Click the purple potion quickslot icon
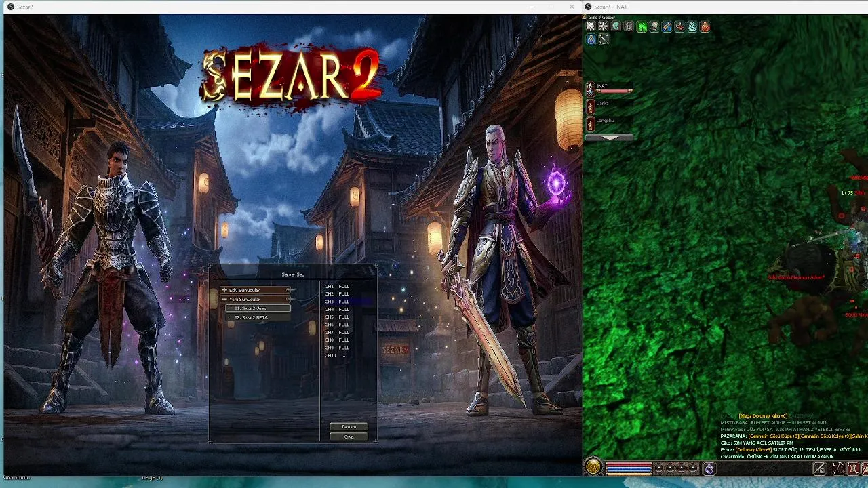This screenshot has width=868, height=488. [709, 468]
